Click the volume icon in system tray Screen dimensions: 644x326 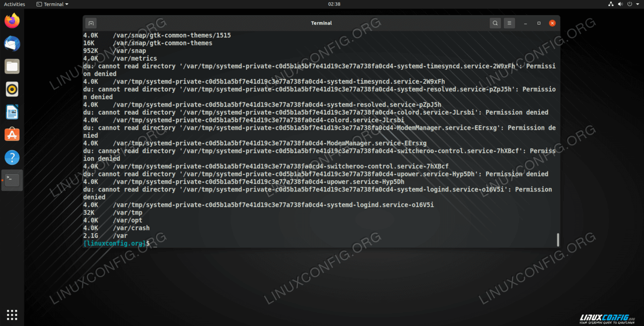pyautogui.click(x=622, y=4)
